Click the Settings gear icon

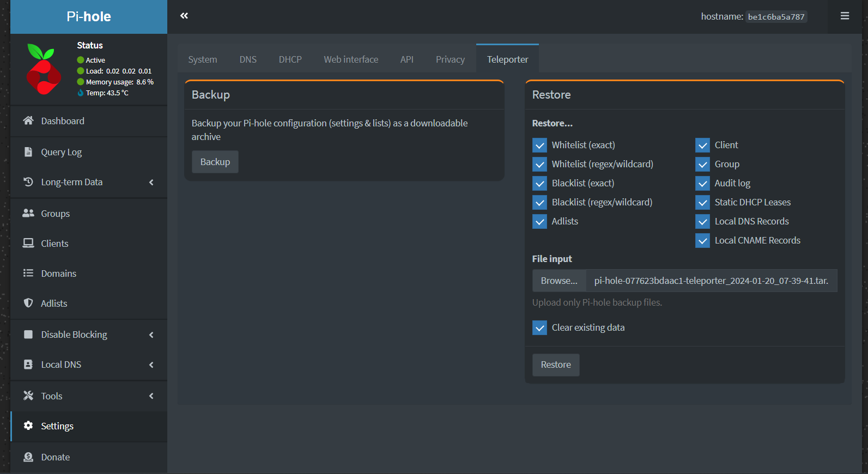[x=28, y=426]
